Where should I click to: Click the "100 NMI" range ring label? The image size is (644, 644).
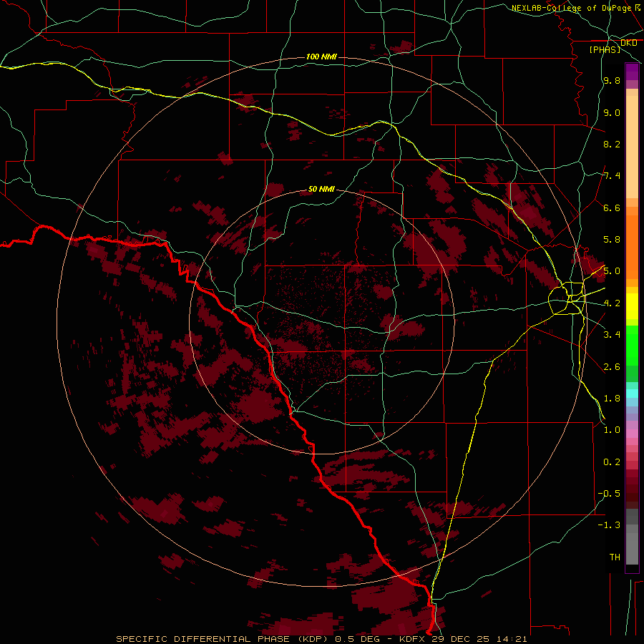321,57
